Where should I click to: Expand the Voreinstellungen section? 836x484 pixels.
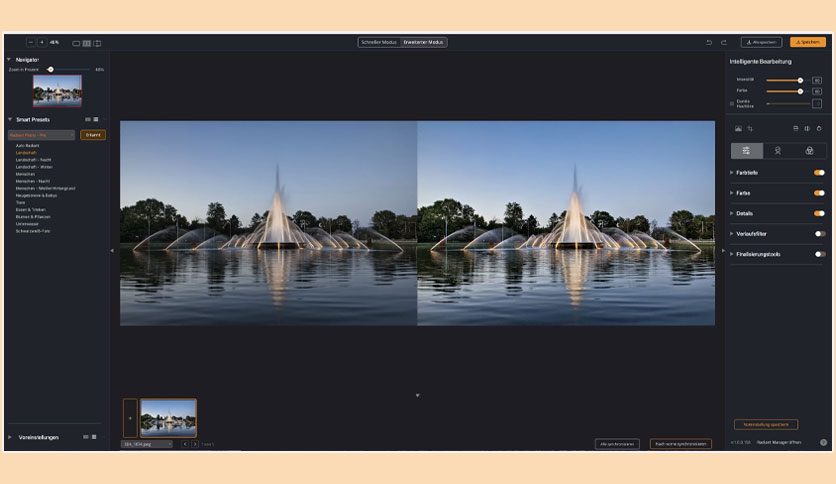10,437
